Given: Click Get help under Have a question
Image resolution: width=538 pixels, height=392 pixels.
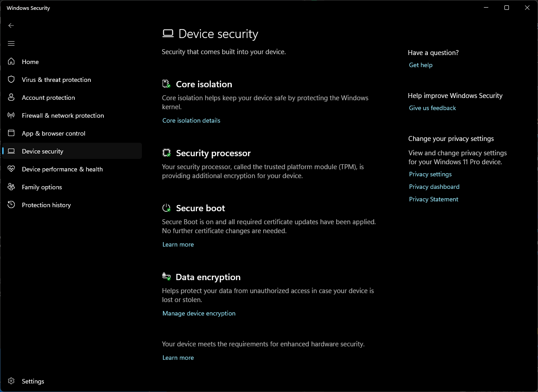Looking at the screenshot, I should click(420, 65).
